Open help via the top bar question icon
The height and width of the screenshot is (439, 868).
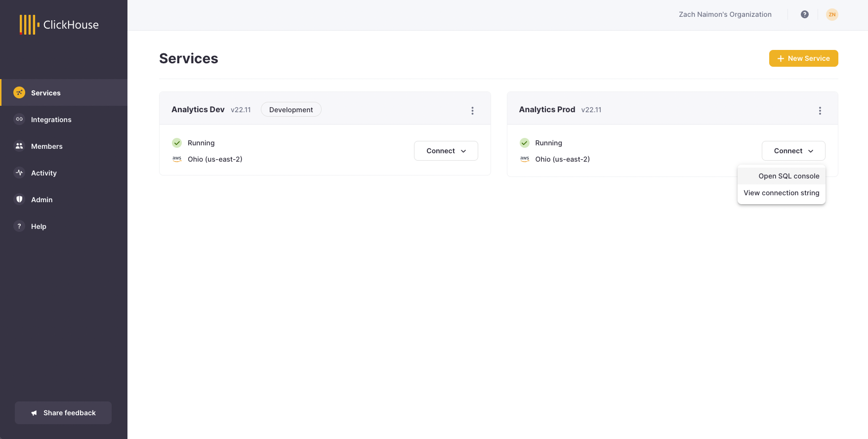click(804, 14)
